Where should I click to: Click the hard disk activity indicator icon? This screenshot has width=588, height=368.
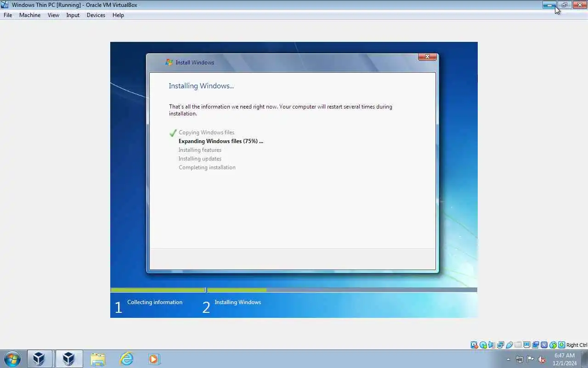474,345
